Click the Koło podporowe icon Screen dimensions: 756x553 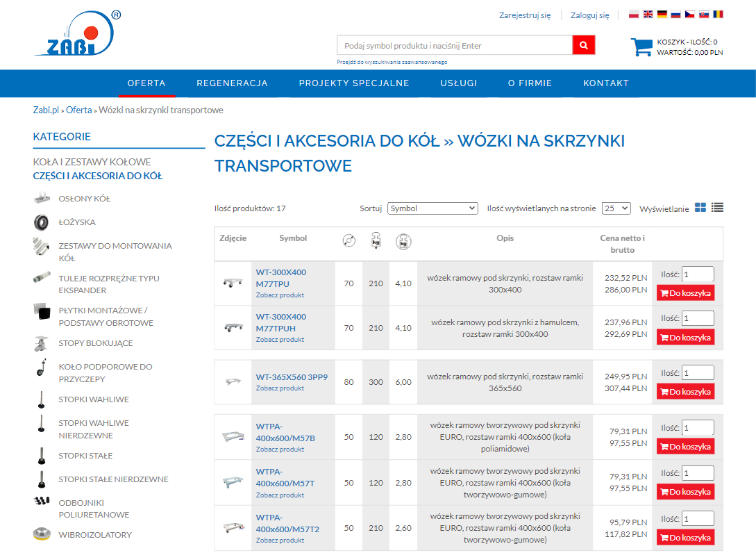point(42,368)
